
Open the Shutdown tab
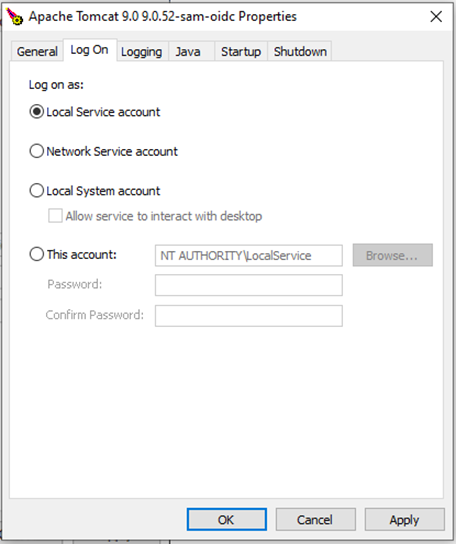tap(300, 51)
